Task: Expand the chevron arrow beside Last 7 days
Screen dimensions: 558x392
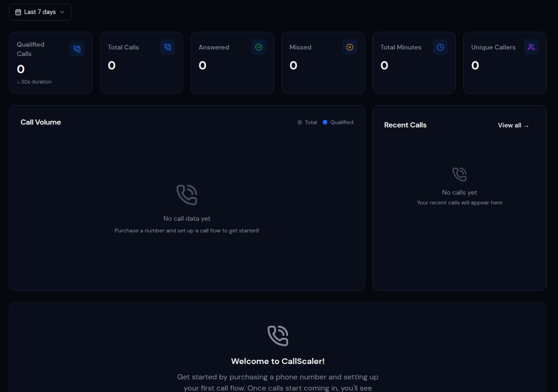Action: pyautogui.click(x=62, y=12)
